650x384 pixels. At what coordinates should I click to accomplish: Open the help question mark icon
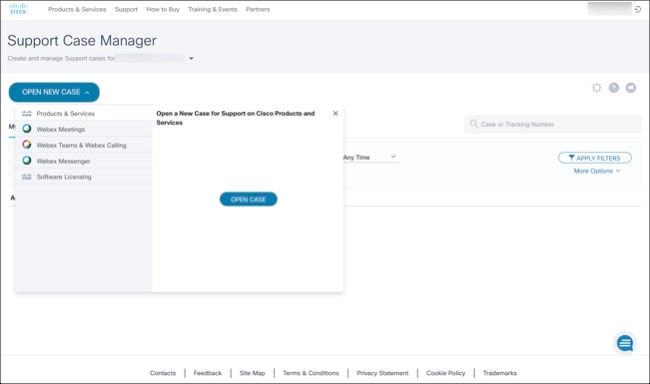click(614, 87)
